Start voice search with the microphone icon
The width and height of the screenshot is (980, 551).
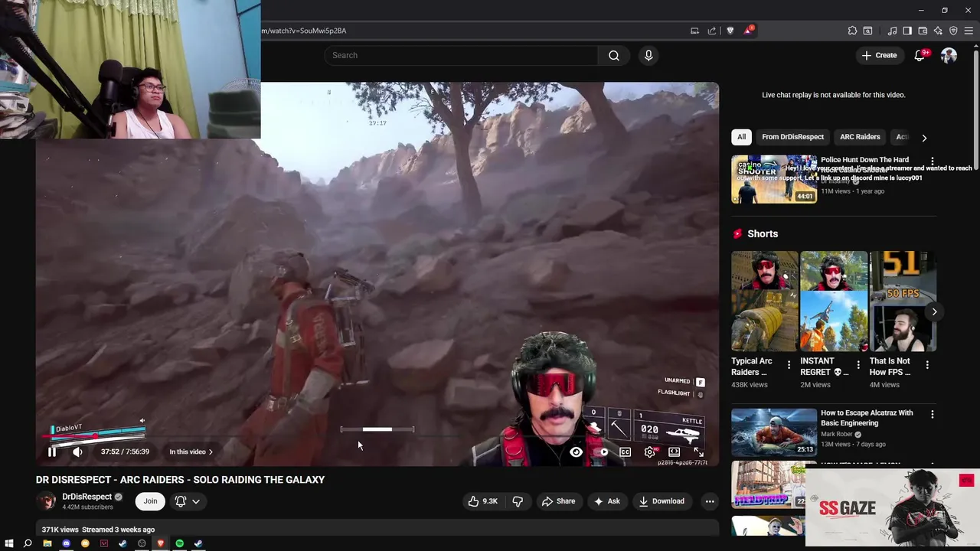(648, 55)
